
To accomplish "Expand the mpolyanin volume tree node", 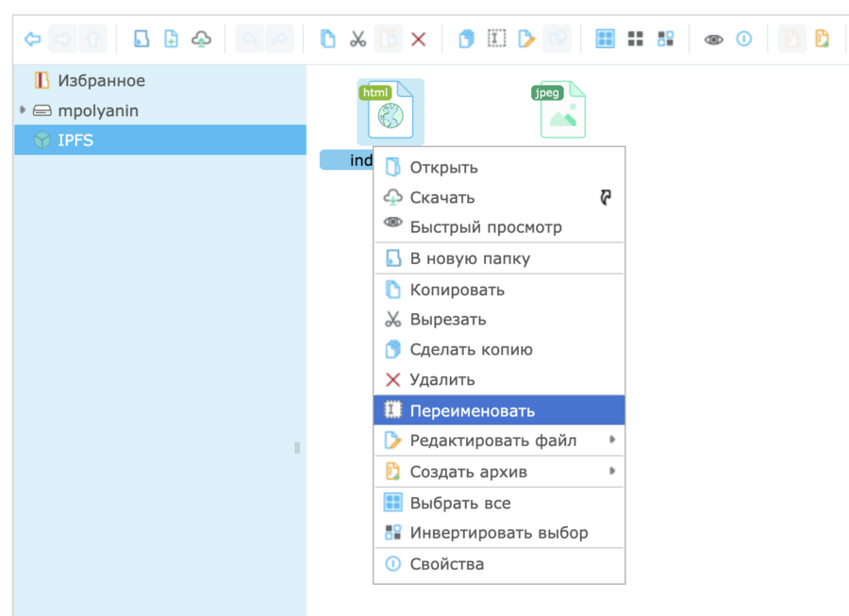I will click(23, 110).
